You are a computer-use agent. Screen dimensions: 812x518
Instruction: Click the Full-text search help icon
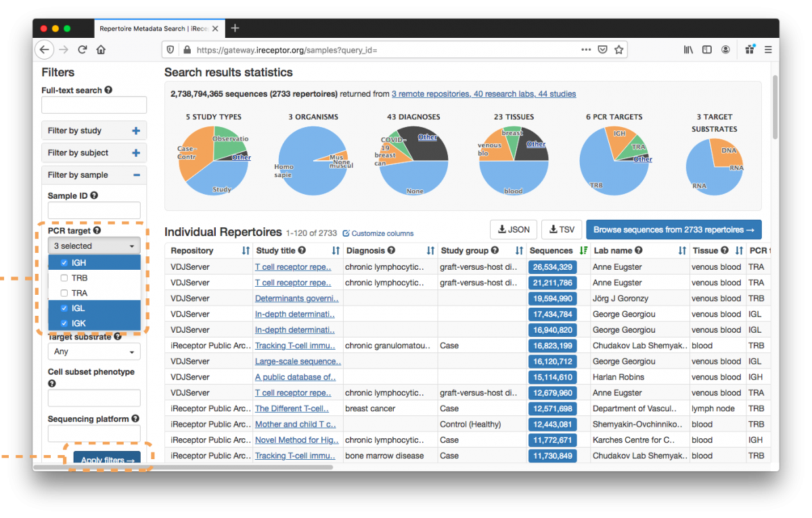[108, 90]
